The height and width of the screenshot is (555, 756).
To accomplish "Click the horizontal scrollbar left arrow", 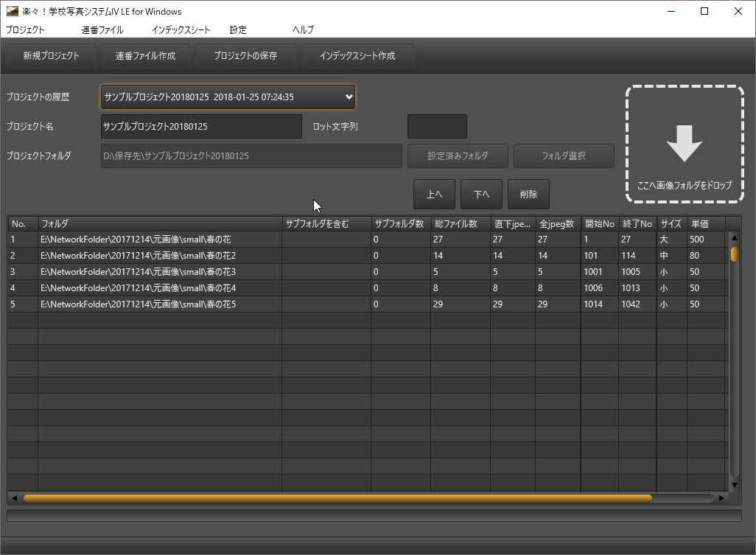I will [14, 498].
